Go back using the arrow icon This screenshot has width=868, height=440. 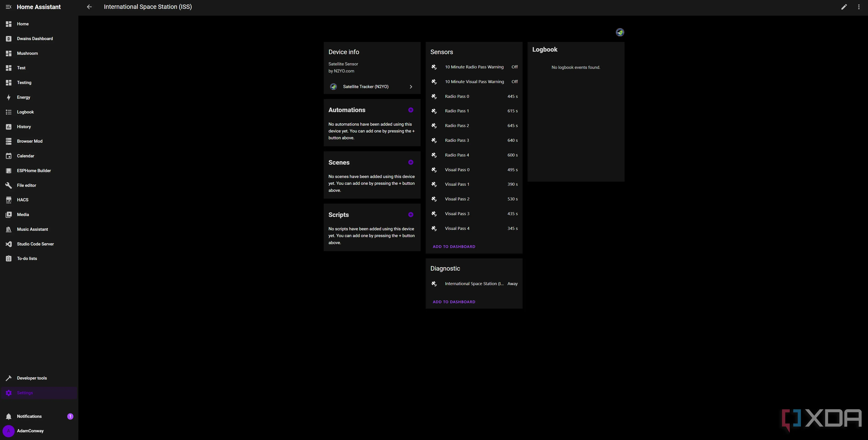click(89, 7)
